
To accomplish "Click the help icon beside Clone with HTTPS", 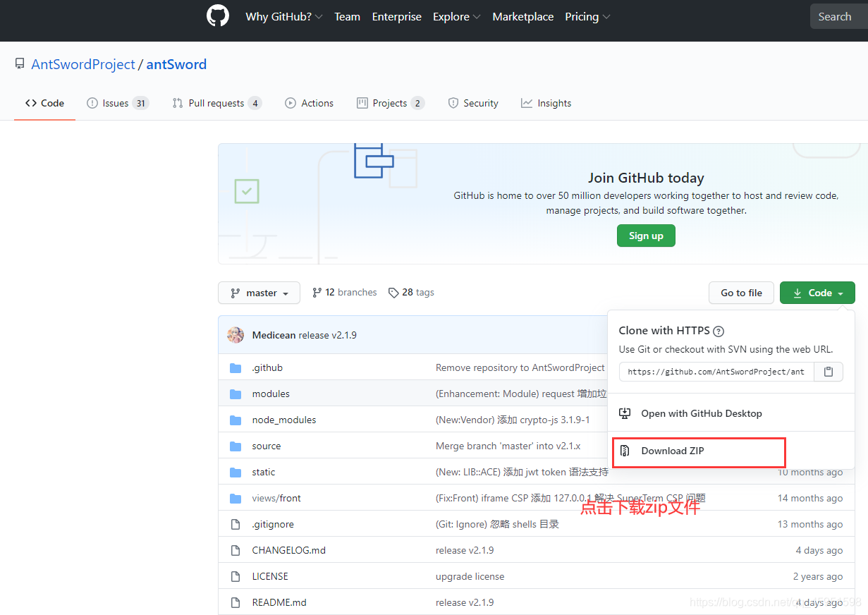I will click(x=719, y=331).
